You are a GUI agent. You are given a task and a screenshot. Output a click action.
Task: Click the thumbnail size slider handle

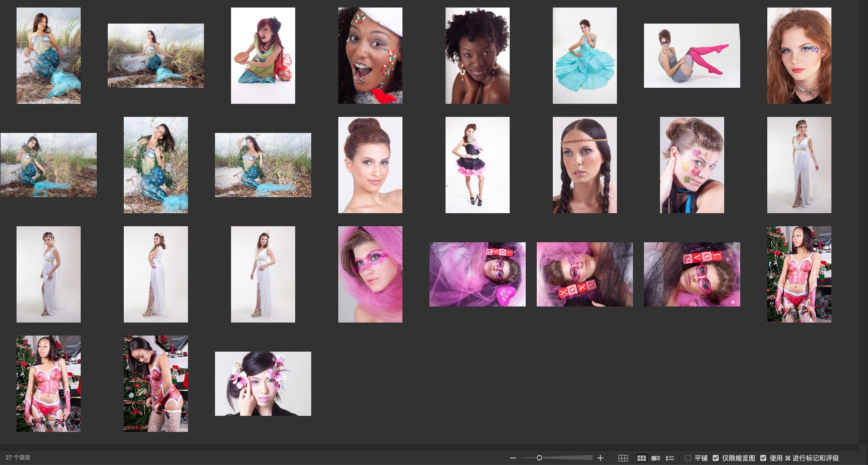pyautogui.click(x=539, y=458)
